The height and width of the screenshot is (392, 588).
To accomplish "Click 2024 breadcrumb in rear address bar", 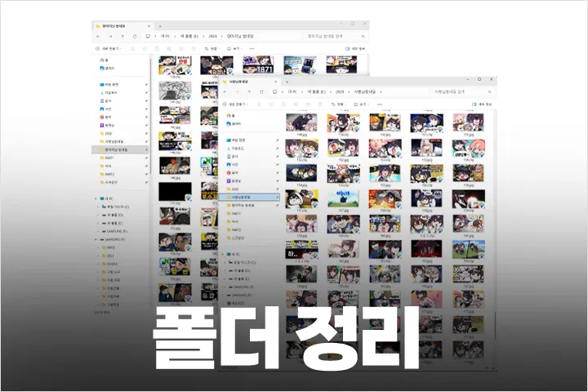I will (x=212, y=37).
